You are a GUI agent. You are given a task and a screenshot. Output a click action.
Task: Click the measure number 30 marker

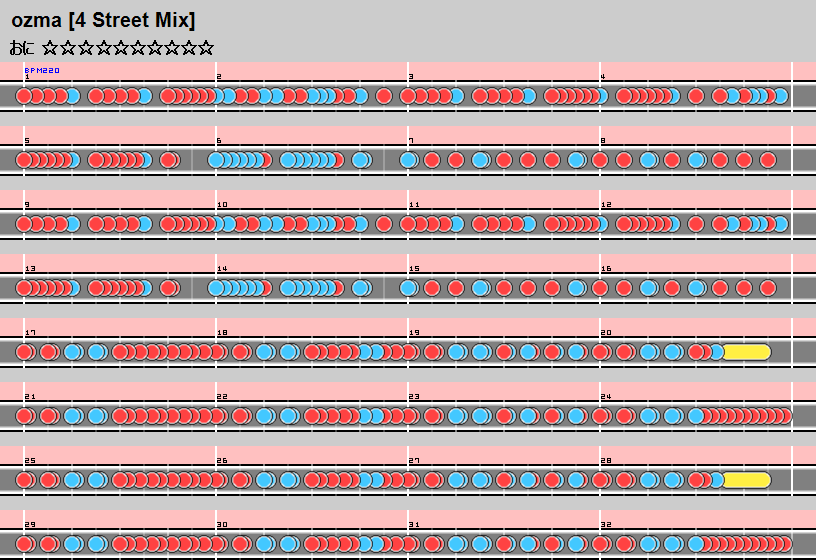click(x=222, y=525)
